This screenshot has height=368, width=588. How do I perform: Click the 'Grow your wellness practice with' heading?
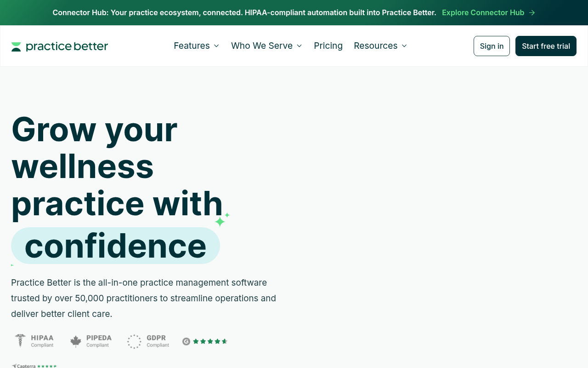pyautogui.click(x=117, y=166)
